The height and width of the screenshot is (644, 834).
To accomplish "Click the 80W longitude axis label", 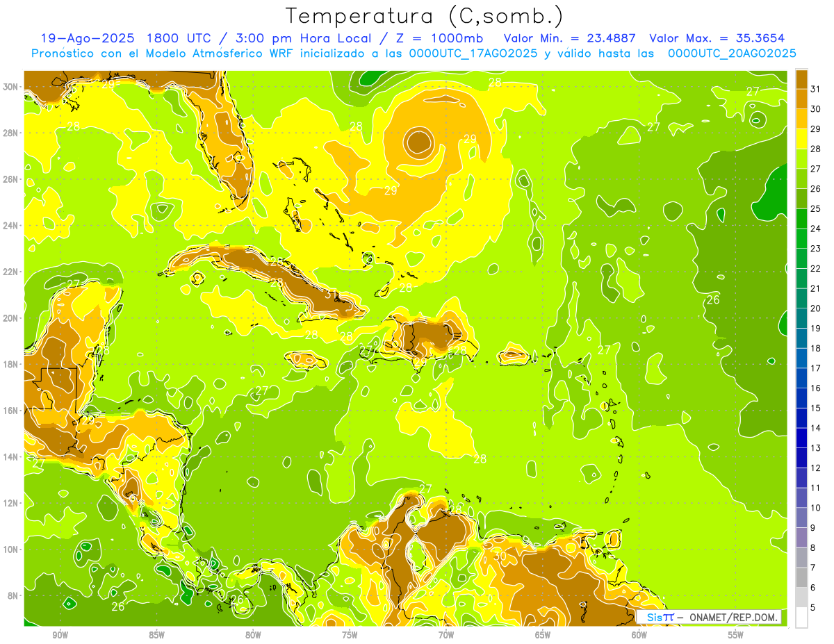I will click(253, 635).
